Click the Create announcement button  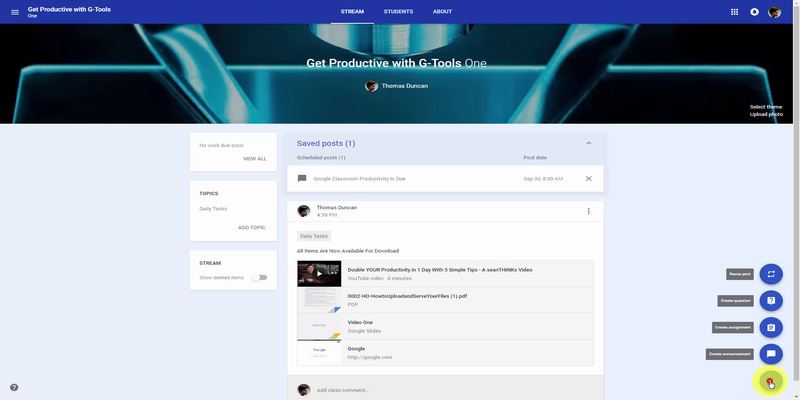tap(771, 353)
